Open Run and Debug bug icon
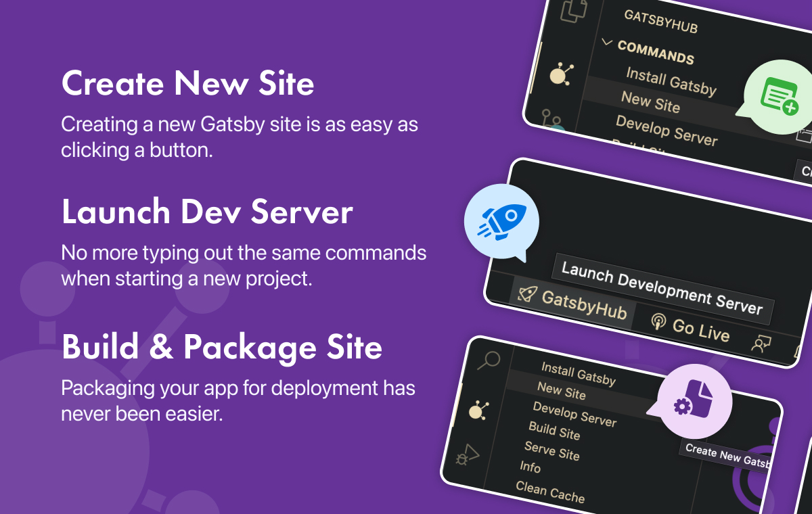The image size is (812, 514). 466,457
